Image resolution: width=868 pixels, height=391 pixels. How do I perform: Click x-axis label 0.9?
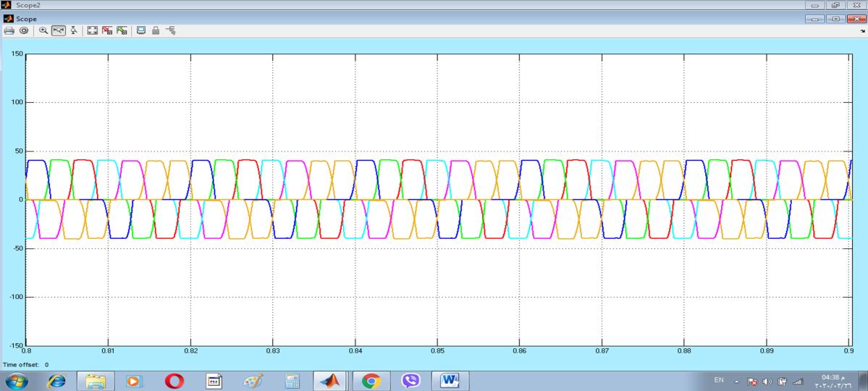(850, 351)
